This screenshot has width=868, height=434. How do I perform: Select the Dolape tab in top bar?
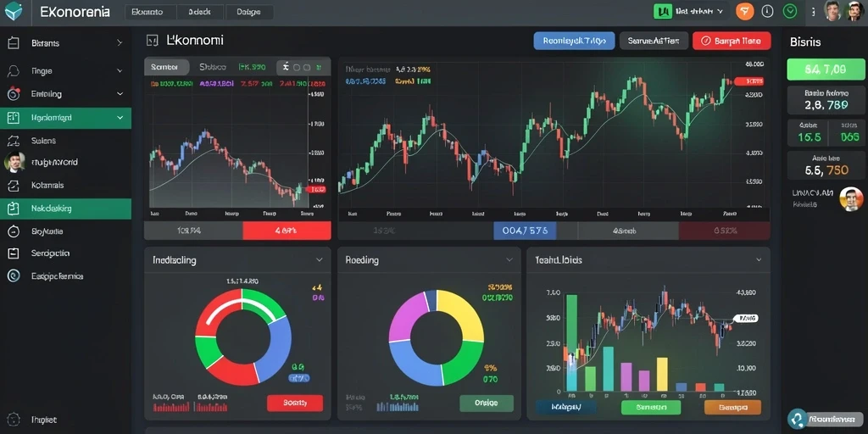(250, 12)
